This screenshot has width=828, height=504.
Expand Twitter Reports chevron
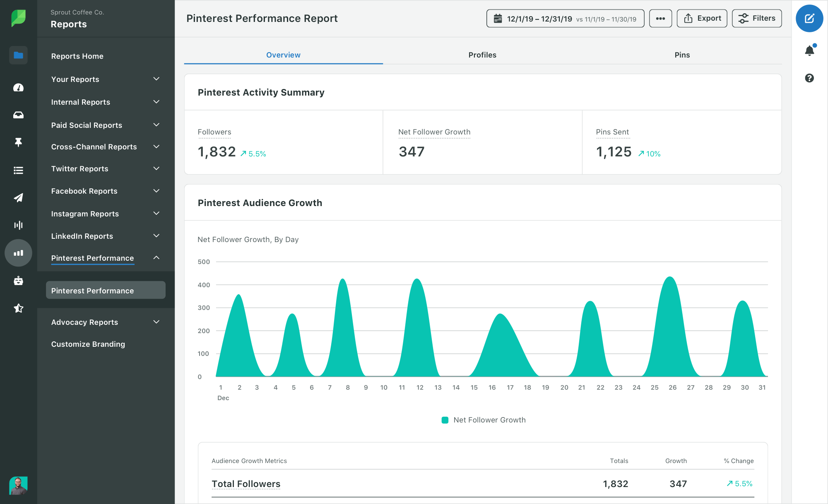156,168
